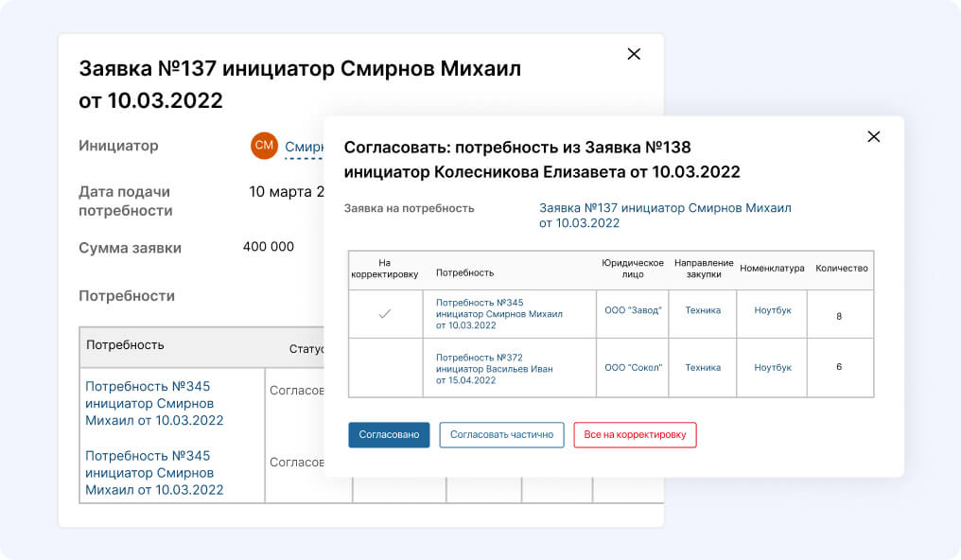
Task: Open Потребность №345 link in dialog table
Action: click(x=498, y=314)
